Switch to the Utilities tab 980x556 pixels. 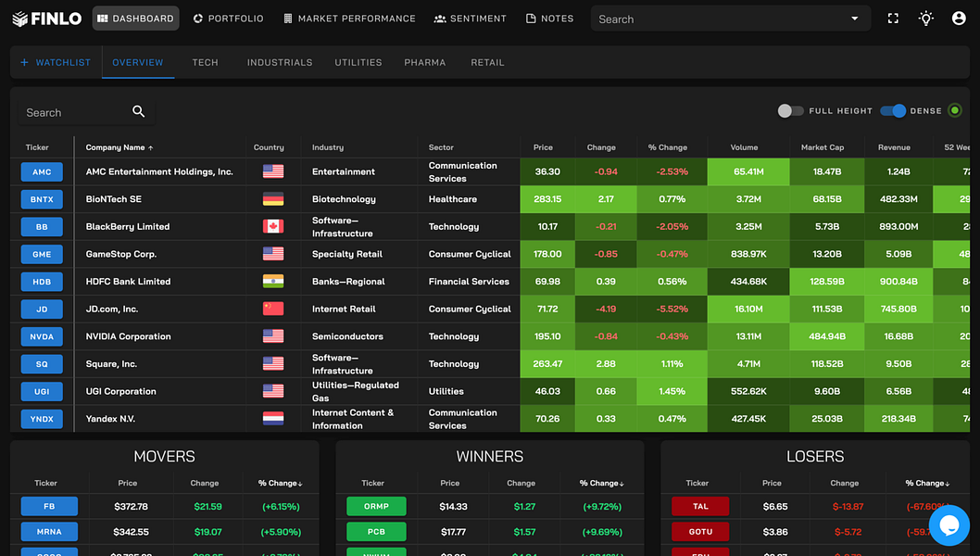358,62
